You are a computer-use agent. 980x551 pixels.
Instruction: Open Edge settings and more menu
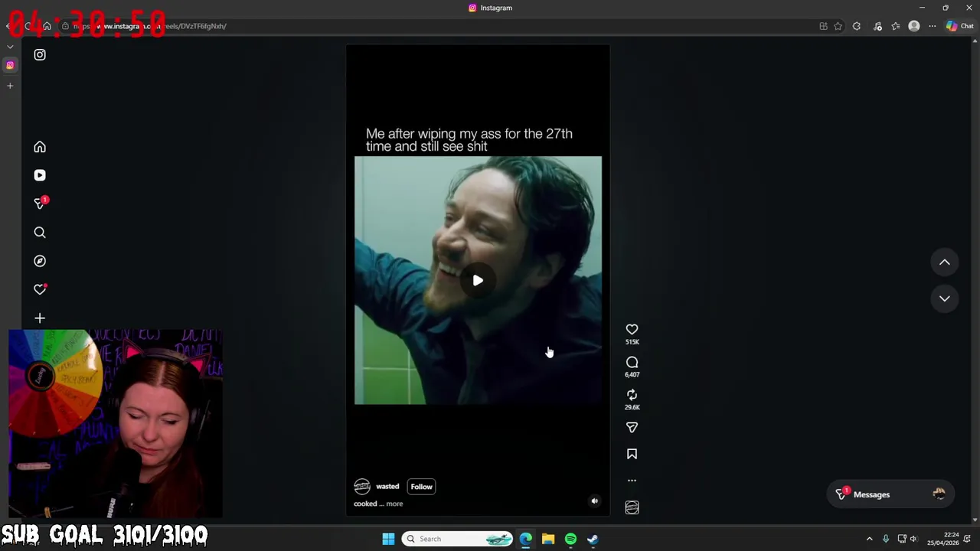(x=932, y=26)
